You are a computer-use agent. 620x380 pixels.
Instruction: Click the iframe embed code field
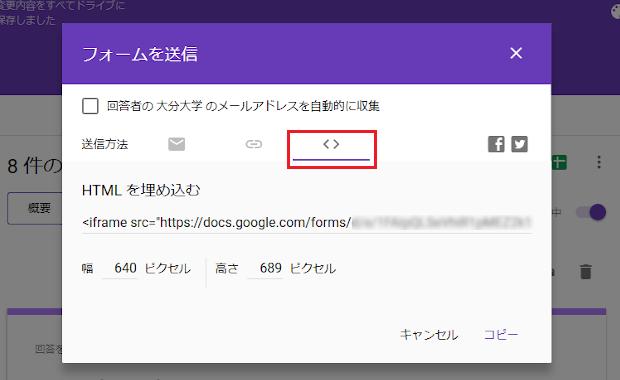click(306, 223)
